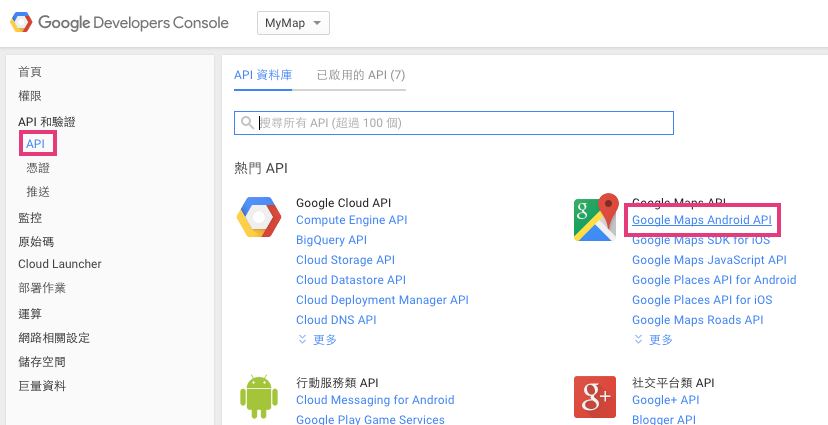The width and height of the screenshot is (828, 425).
Task: Open the BigQuery API link
Action: (332, 240)
